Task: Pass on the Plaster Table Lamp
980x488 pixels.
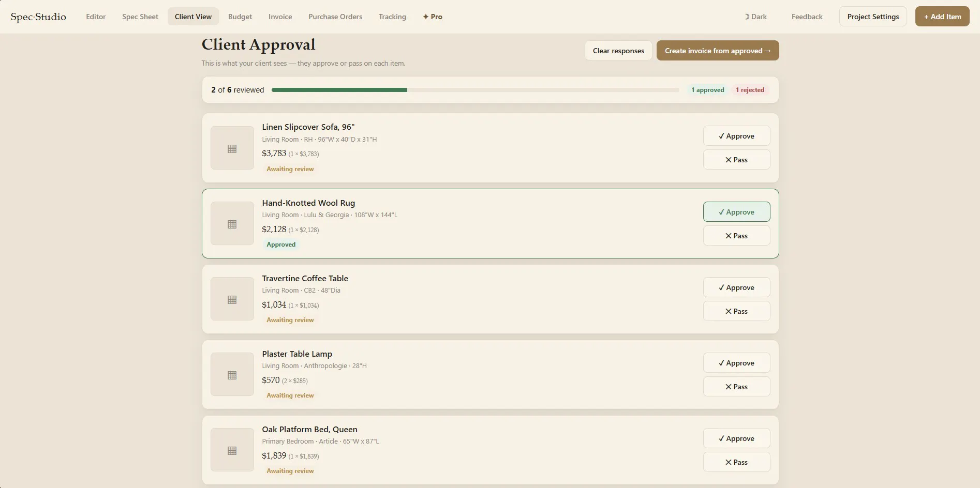Action: point(736,387)
